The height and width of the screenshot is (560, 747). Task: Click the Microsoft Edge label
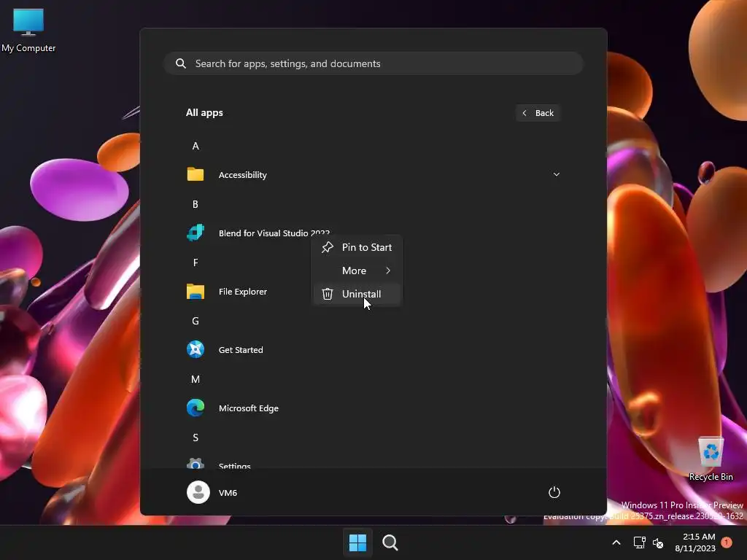click(x=249, y=408)
